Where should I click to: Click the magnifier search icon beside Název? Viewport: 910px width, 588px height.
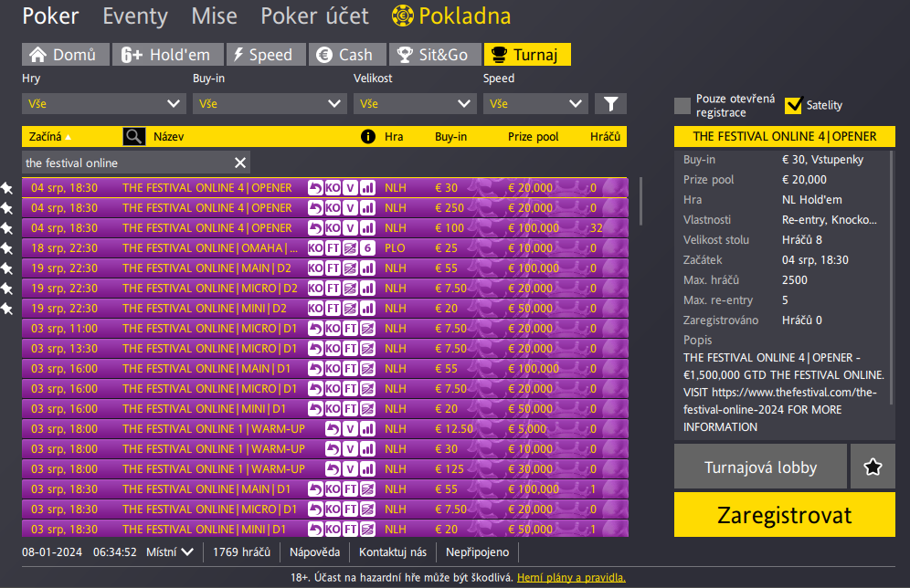134,137
